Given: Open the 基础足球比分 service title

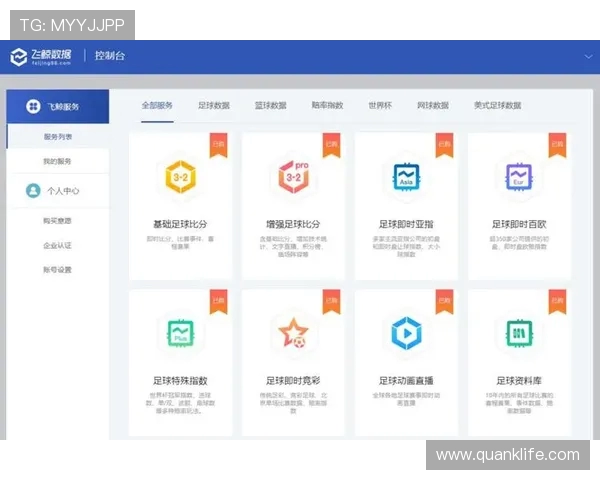Looking at the screenshot, I should [180, 224].
